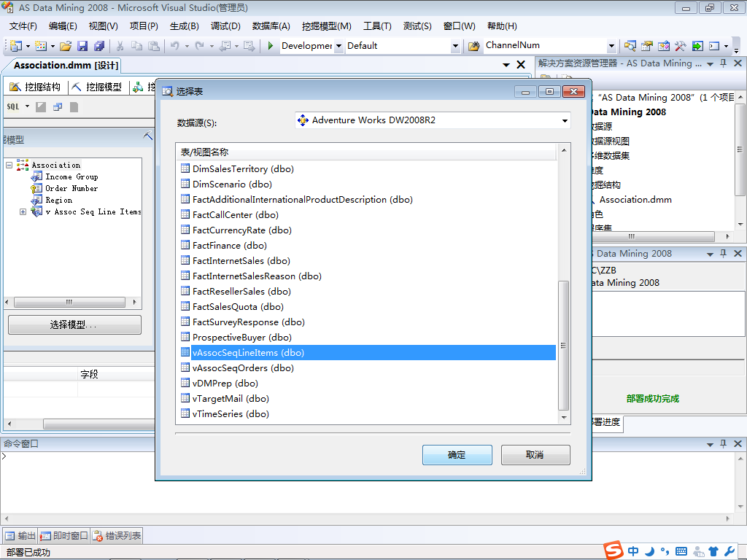Open Solution Explorer window position dropdown
The width and height of the screenshot is (747, 560).
(710, 64)
